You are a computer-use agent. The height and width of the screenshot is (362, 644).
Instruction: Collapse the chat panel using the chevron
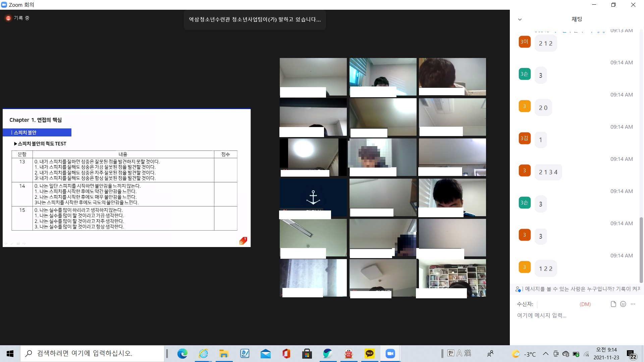[x=520, y=19]
